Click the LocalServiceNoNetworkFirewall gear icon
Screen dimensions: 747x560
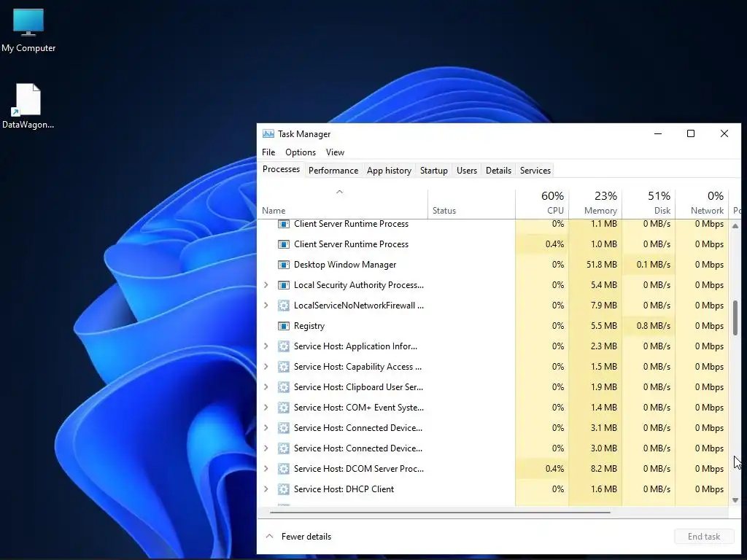(284, 306)
